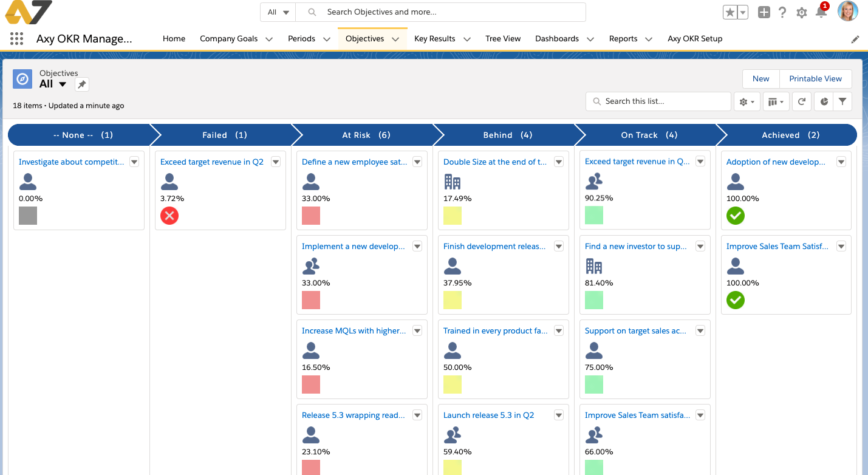This screenshot has height=475, width=868.
Task: Open actions menu on Investigate about competit card
Action: pos(134,162)
